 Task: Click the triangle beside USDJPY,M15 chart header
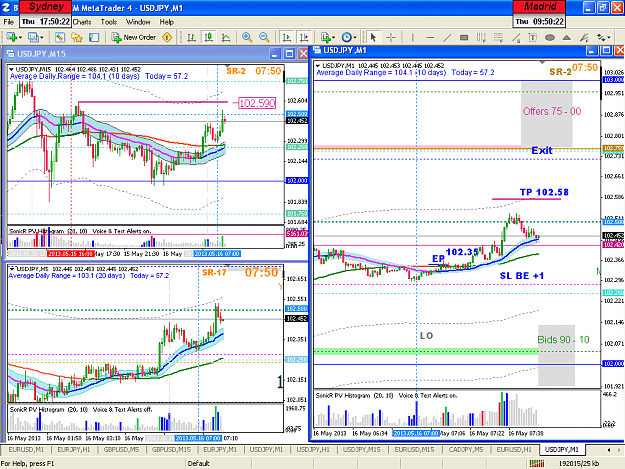tap(11, 69)
